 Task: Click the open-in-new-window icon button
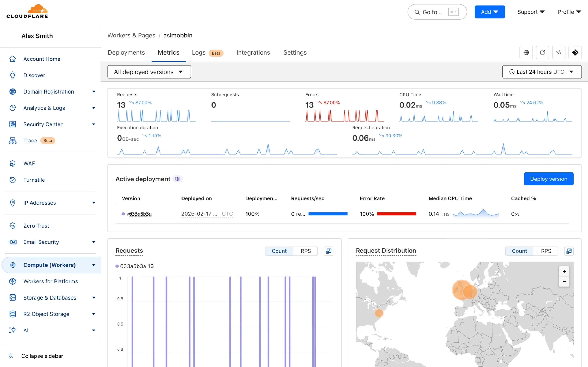click(x=542, y=52)
